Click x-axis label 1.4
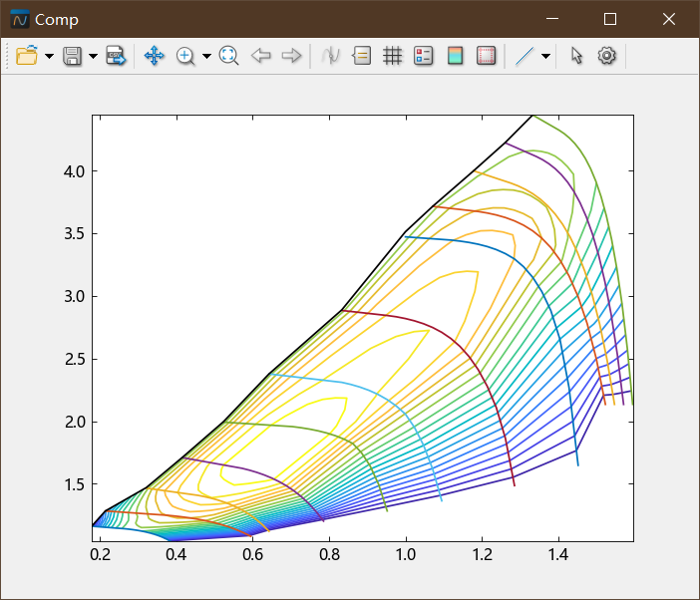700x600 pixels. coord(558,554)
